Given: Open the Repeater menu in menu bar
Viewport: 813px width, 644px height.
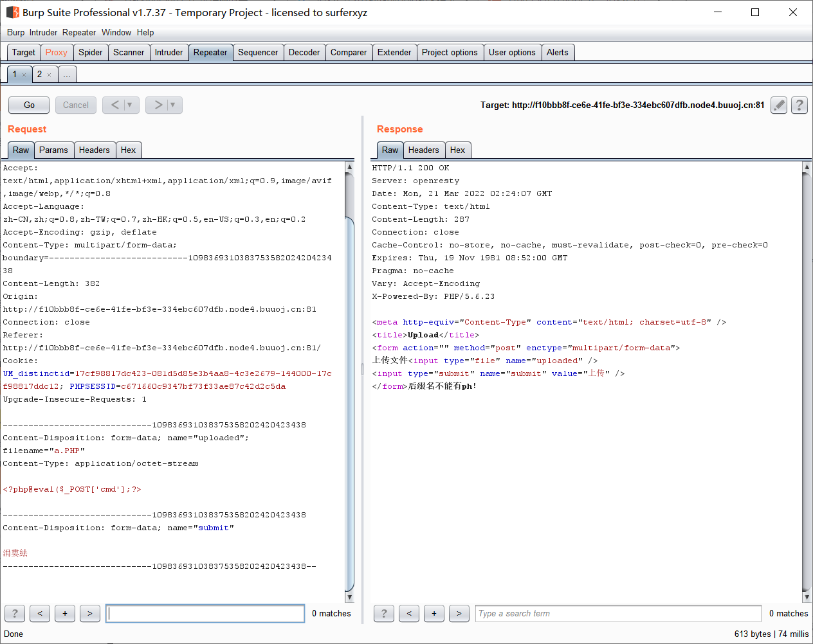Looking at the screenshot, I should 79,33.
